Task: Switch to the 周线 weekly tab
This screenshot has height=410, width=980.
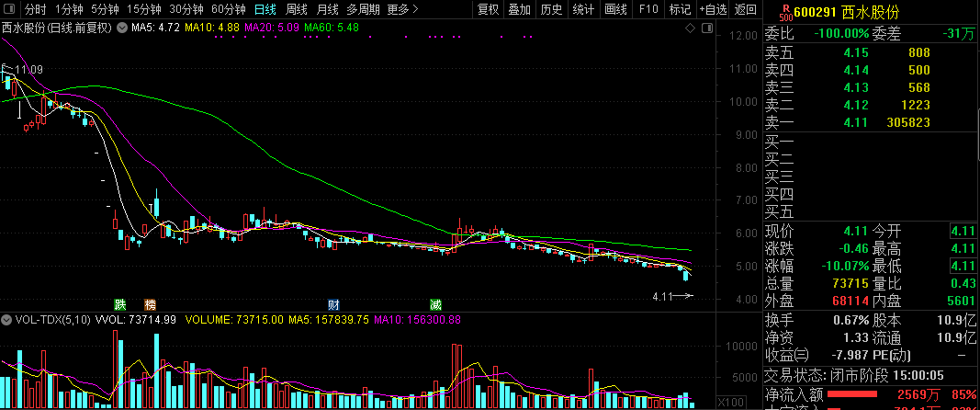Action: coord(296,9)
